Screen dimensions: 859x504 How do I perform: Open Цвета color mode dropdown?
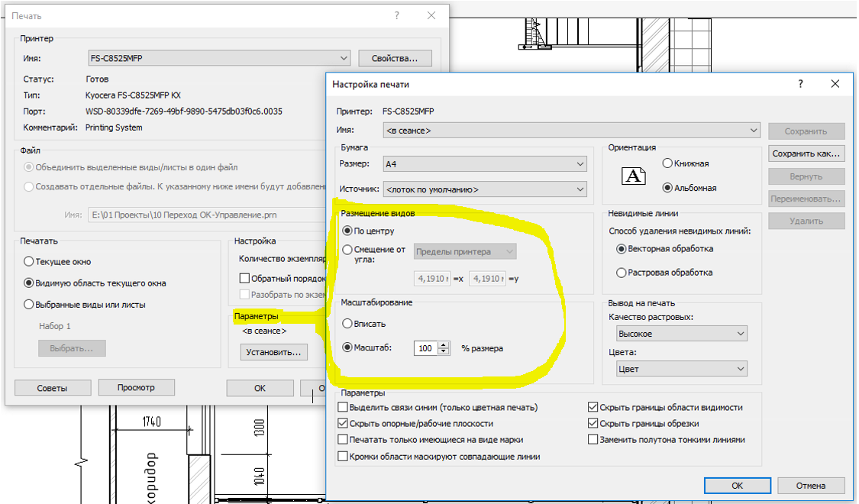682,369
